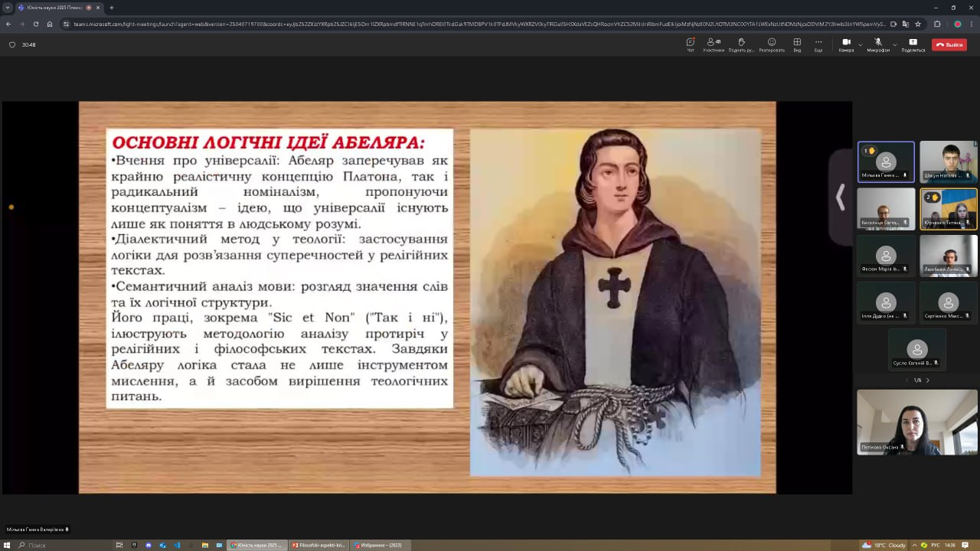
Task: Expand camera device options arrow
Action: click(x=861, y=44)
